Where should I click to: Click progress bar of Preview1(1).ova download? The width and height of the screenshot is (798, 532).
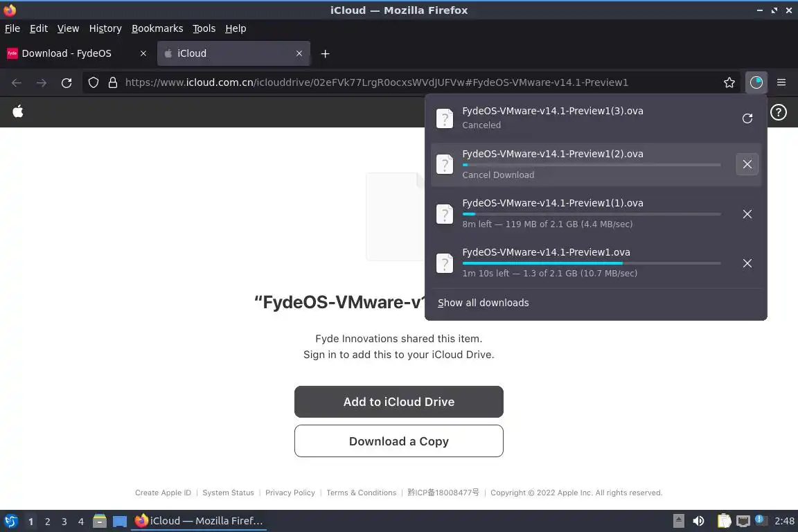592,214
